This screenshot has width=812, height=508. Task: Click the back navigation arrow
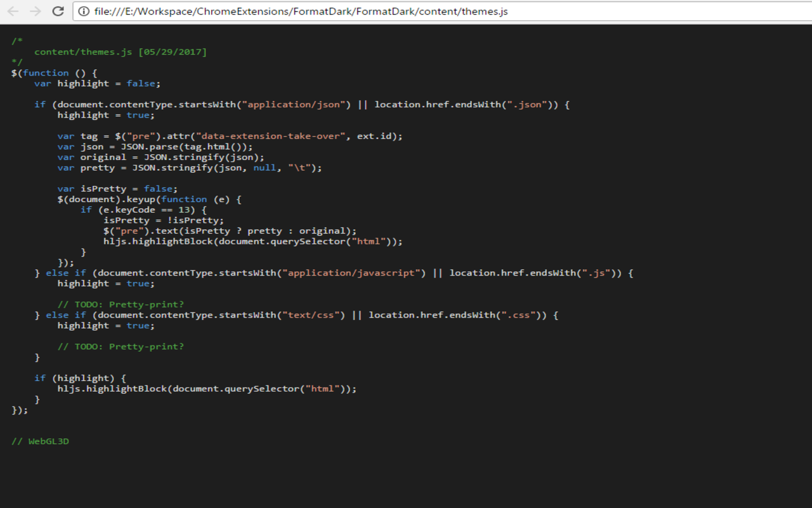(13, 11)
